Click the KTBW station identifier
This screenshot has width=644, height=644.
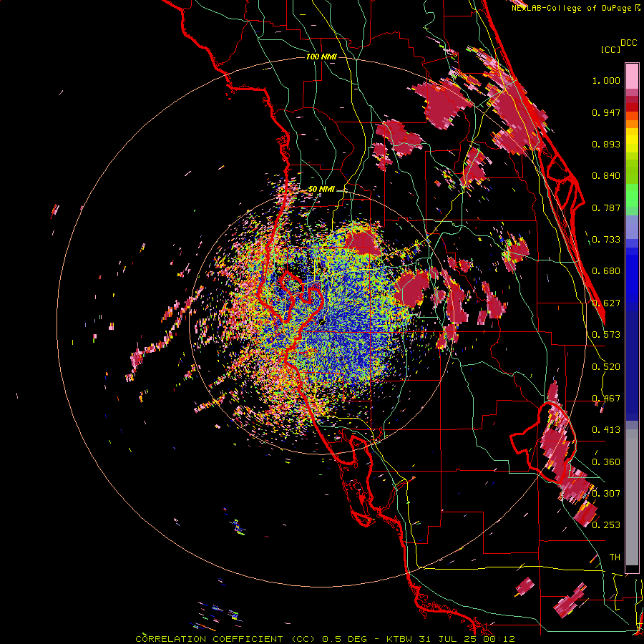point(401,639)
